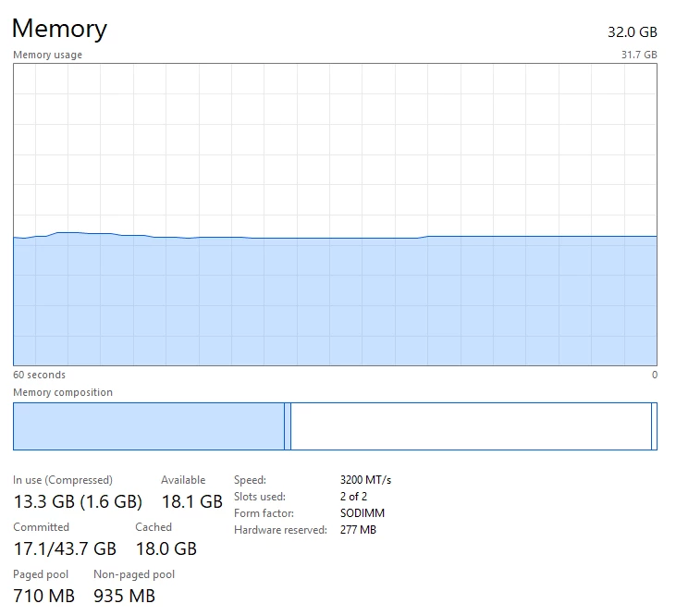Click the Cached label
The image size is (676, 616).
(x=154, y=527)
